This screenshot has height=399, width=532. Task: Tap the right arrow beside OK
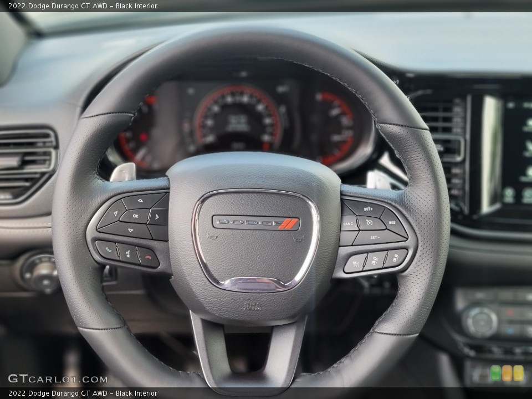(157, 217)
